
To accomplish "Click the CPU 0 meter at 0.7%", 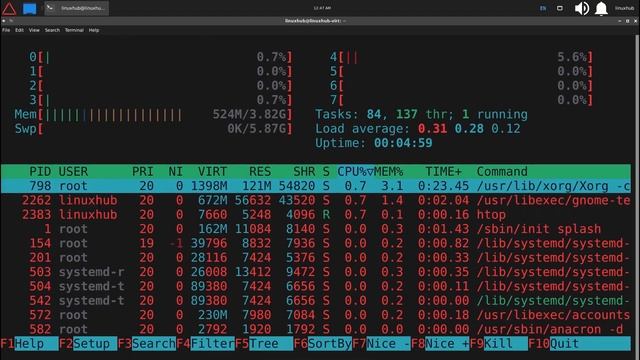I will click(x=161, y=57).
